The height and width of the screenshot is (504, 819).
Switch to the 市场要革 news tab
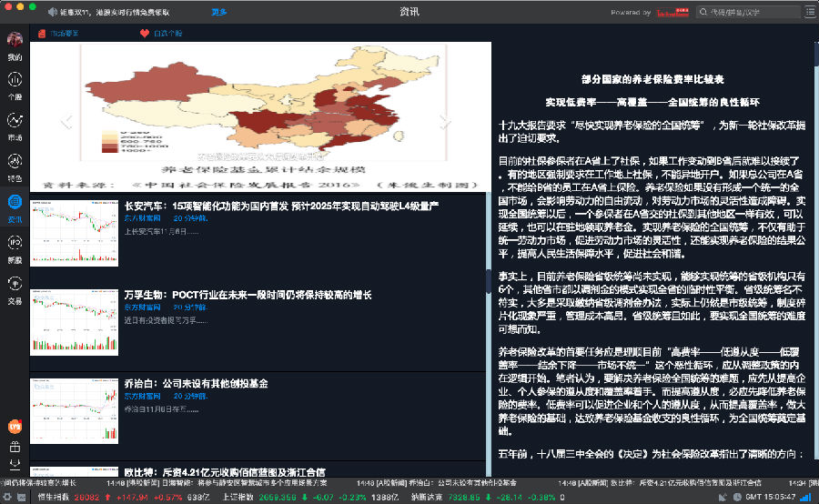point(65,34)
